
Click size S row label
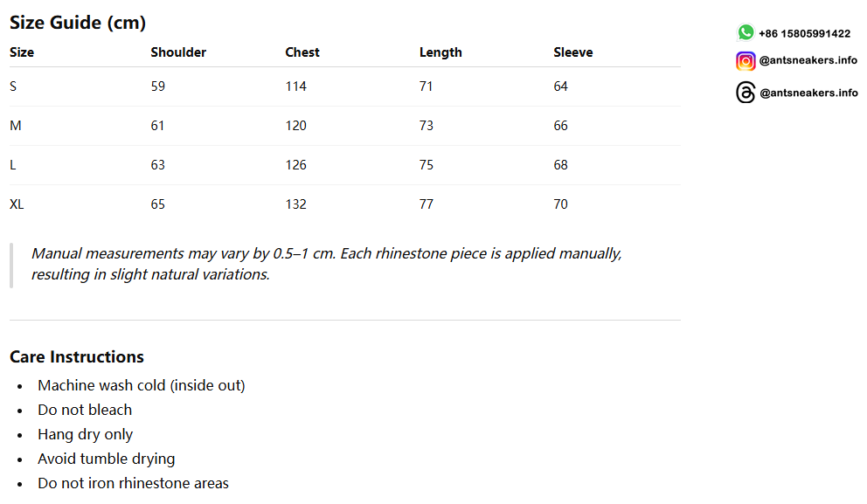(13, 86)
